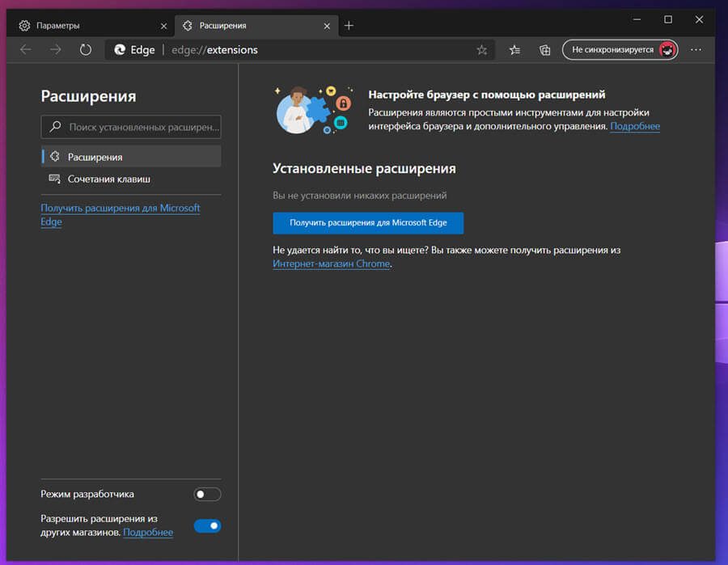The width and height of the screenshot is (728, 565).
Task: Reload the page with refresh icon
Action: pyautogui.click(x=86, y=49)
